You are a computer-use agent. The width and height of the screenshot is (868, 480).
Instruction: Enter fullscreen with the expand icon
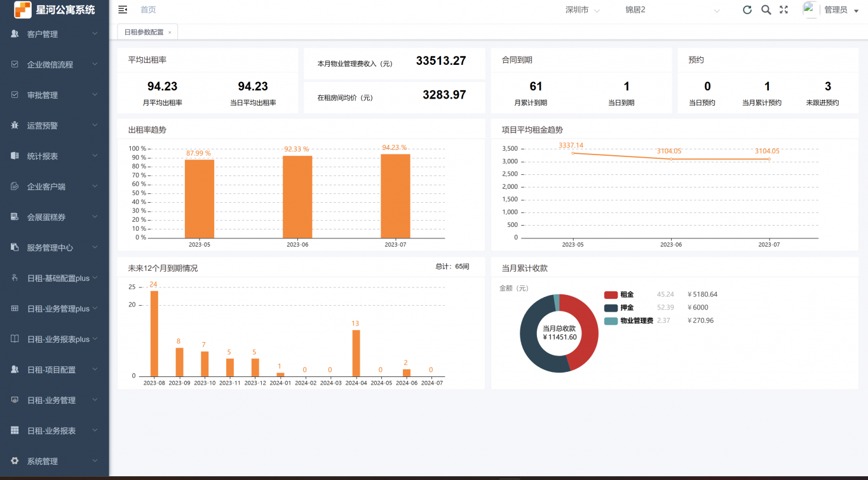[x=783, y=10]
